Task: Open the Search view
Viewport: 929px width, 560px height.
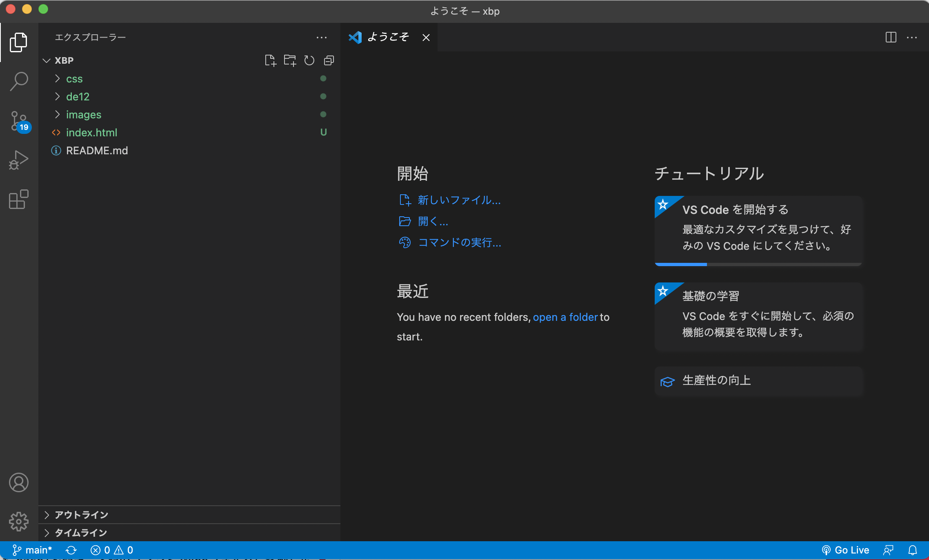Action: [x=18, y=81]
